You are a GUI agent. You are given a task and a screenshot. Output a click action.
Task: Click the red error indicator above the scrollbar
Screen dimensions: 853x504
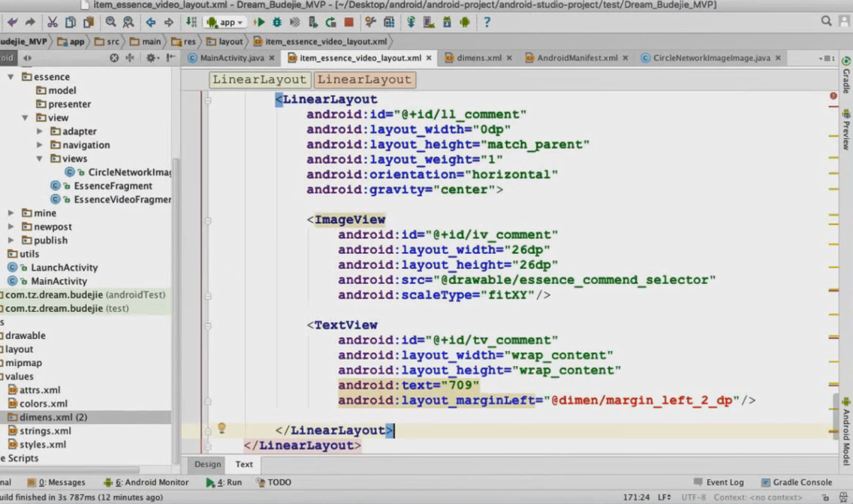[833, 96]
